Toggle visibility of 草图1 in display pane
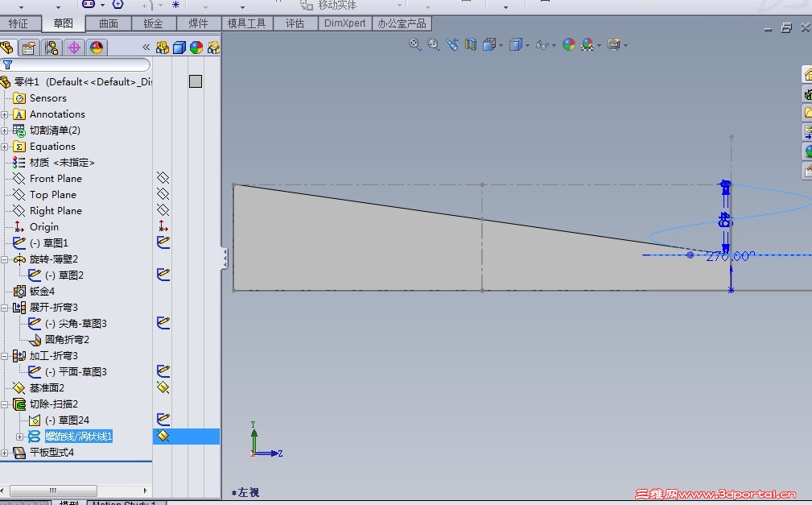812x505 pixels. coord(163,242)
